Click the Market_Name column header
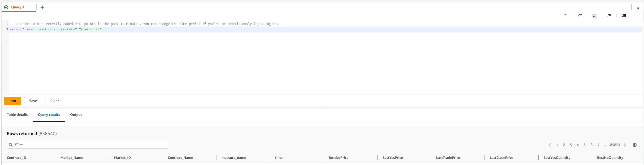The height and width of the screenshot is (165, 644). tap(72, 158)
